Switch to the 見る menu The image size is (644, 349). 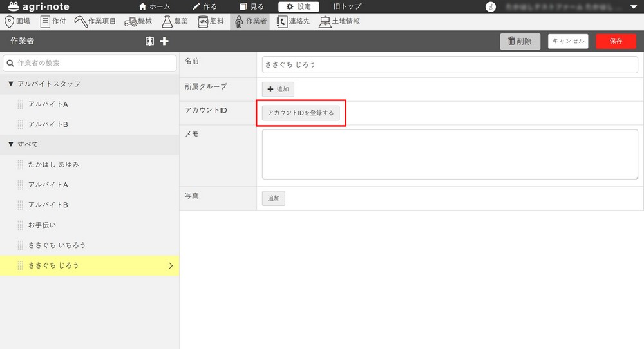click(x=251, y=6)
